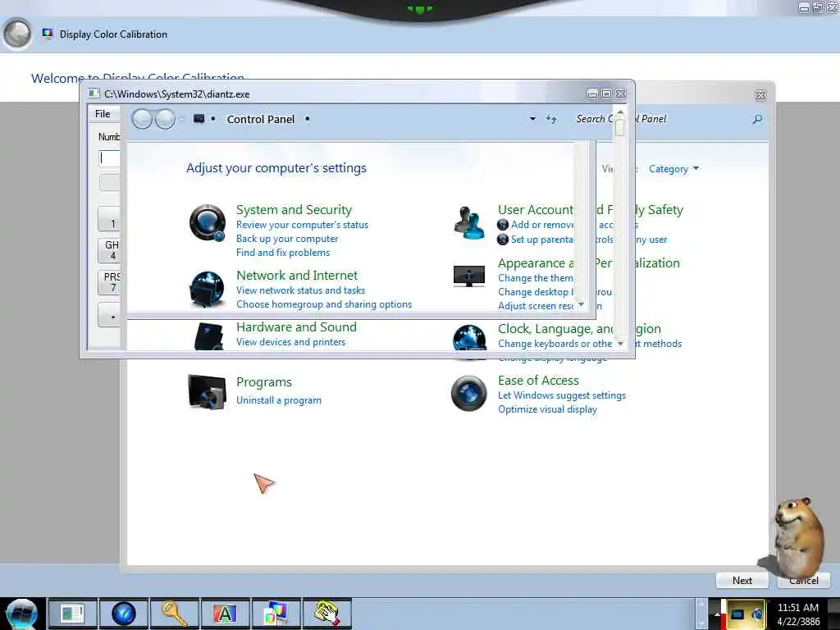Open Hardware and Sound
Screen dimensions: 840x630
pyautogui.click(x=296, y=326)
